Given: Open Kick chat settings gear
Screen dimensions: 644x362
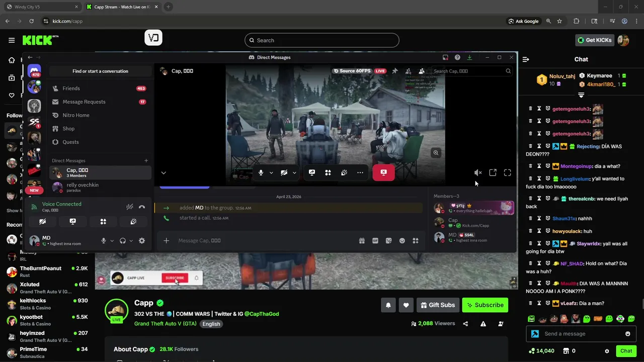Looking at the screenshot, I should (x=607, y=351).
